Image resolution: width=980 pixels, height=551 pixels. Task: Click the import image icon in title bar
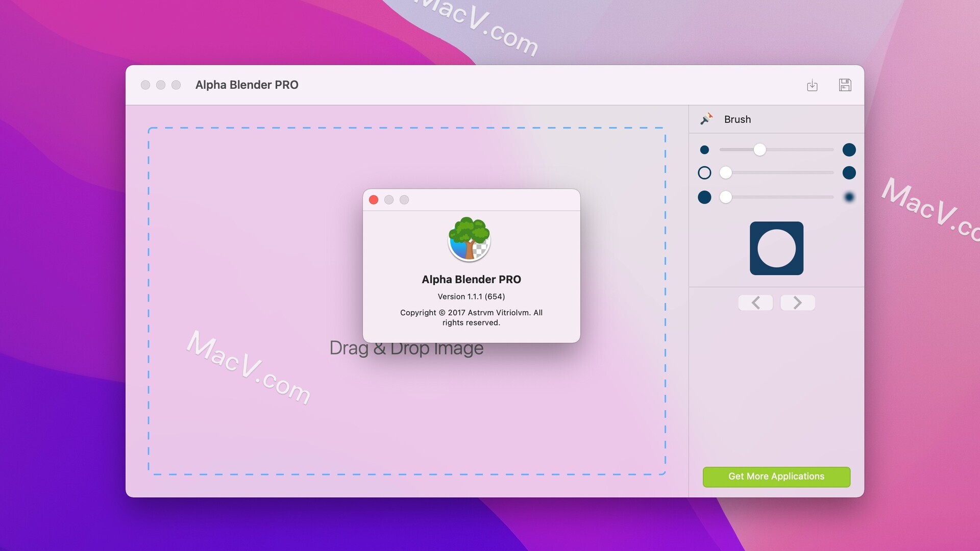(812, 85)
